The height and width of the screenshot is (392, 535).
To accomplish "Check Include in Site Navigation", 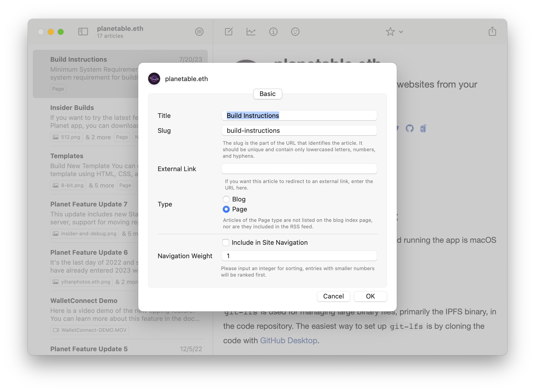I will coord(225,242).
